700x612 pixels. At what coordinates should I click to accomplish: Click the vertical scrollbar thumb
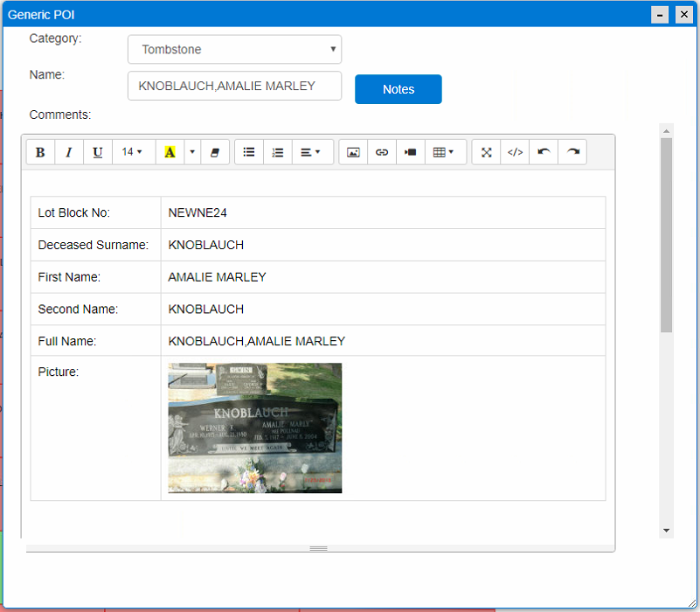pyautogui.click(x=666, y=235)
